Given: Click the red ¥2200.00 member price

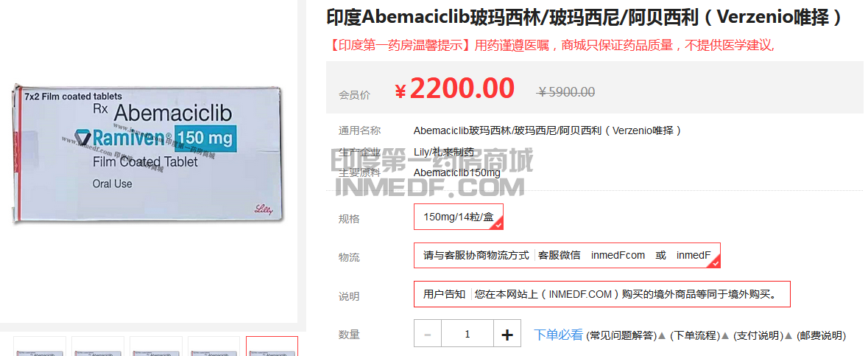Looking at the screenshot, I should coord(454,88).
